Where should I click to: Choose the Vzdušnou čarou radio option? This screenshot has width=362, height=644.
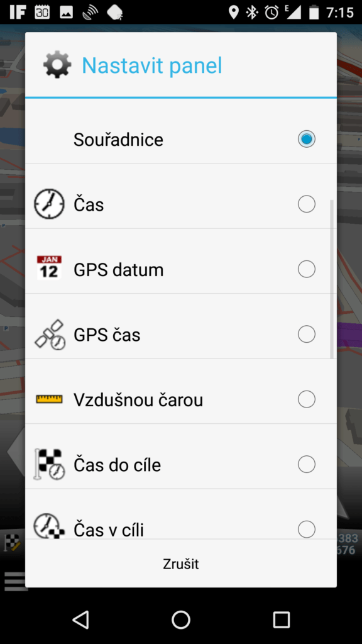(307, 399)
